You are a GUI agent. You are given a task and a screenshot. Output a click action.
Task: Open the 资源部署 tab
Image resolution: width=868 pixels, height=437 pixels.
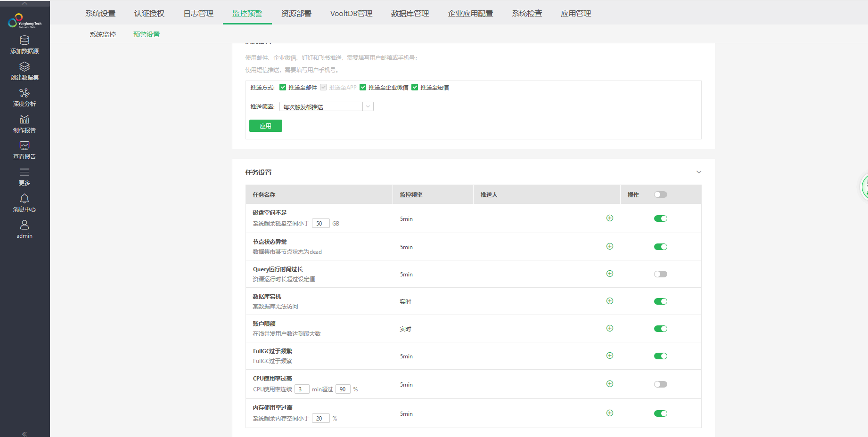(x=296, y=13)
